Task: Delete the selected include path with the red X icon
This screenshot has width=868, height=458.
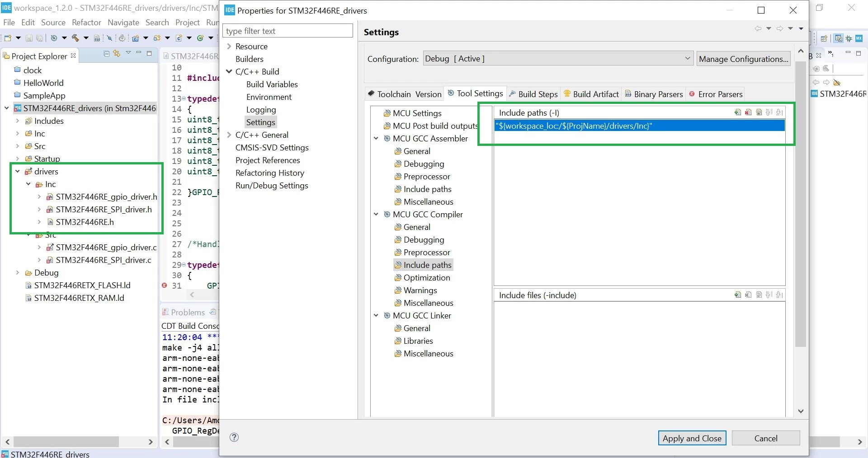Action: [x=748, y=112]
